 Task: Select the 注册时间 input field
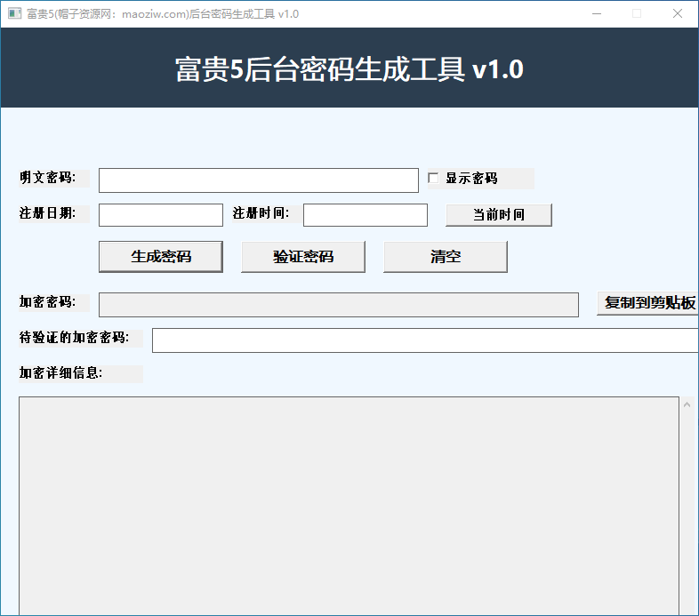click(x=365, y=215)
